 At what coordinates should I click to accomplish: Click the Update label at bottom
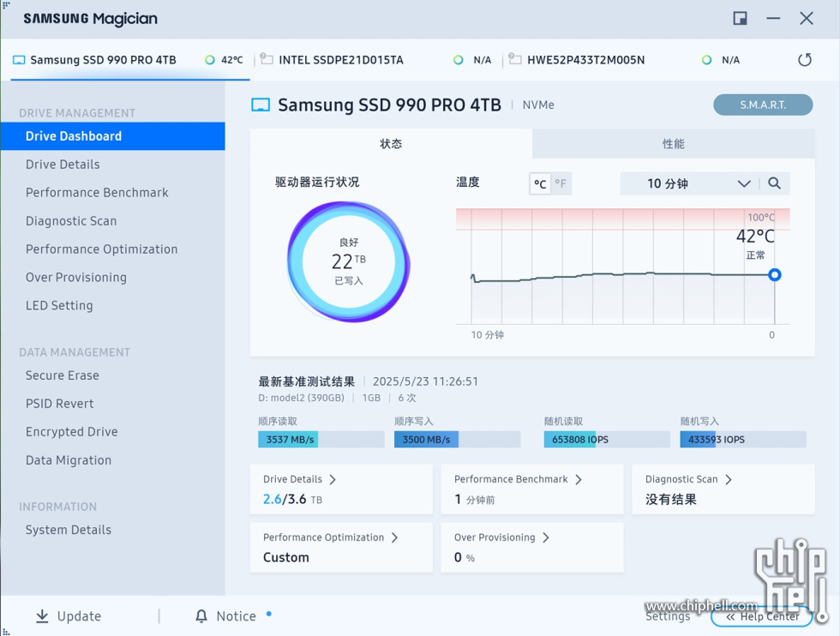[x=79, y=616]
